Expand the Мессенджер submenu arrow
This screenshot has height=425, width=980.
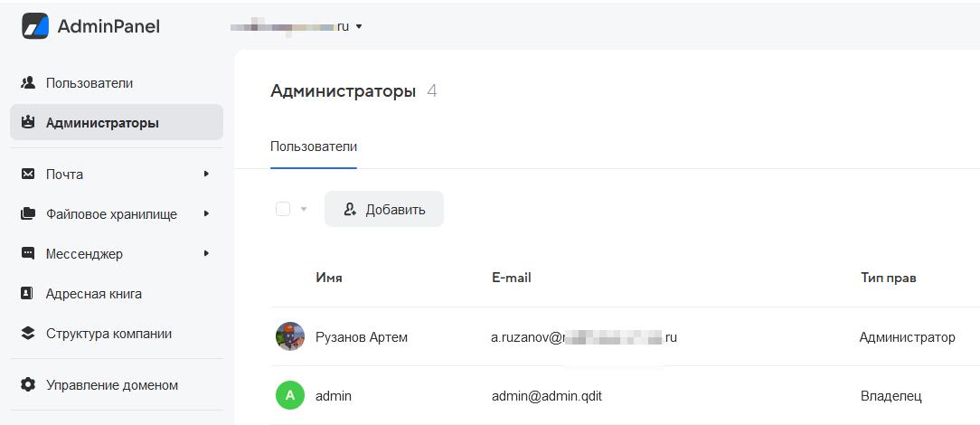[x=206, y=254]
